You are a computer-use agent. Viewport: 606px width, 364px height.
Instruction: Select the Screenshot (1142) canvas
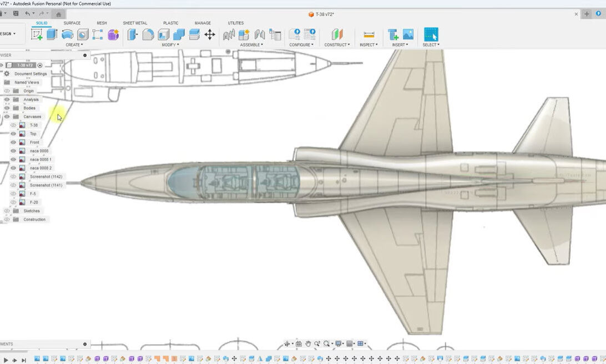(46, 176)
